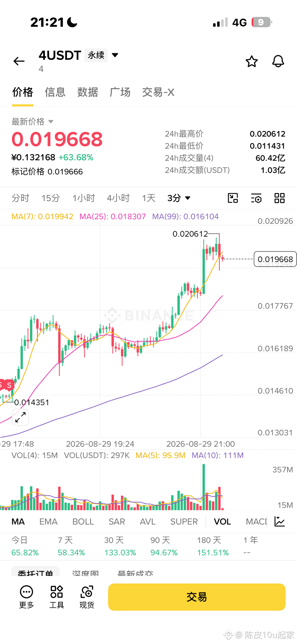Open the 最新成交 recent trades tab
Screen dimensions: 297x644
coord(135,573)
